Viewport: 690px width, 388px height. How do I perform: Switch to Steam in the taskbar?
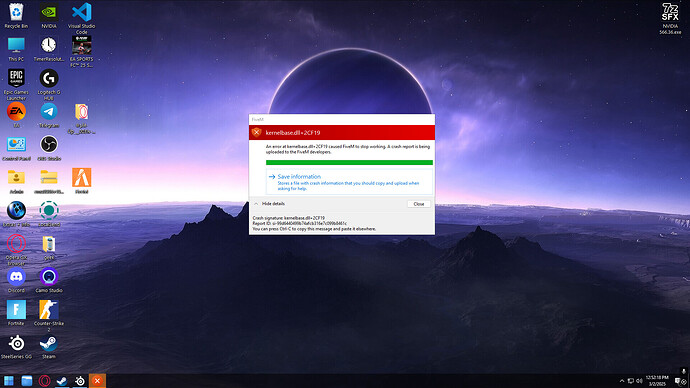click(x=62, y=381)
